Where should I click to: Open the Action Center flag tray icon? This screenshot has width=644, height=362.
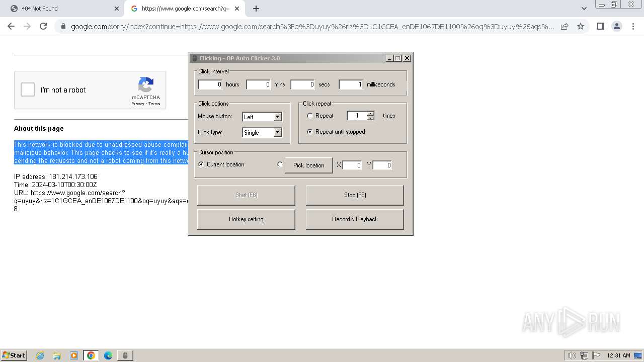tap(596, 355)
